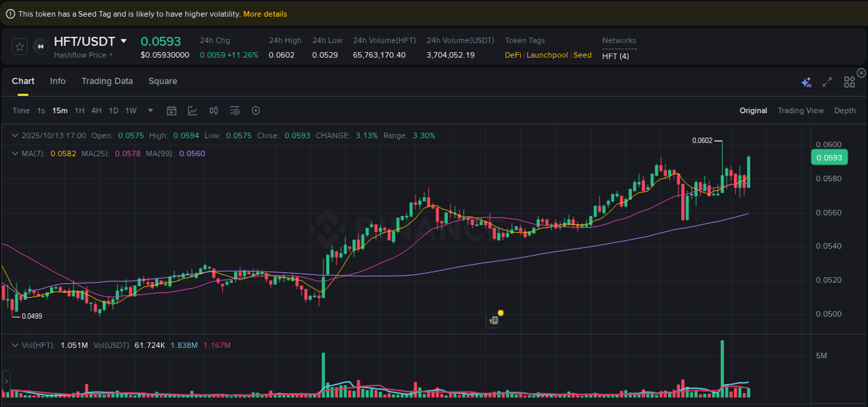
Task: Click the Hashflow token logo icon
Action: (x=40, y=47)
